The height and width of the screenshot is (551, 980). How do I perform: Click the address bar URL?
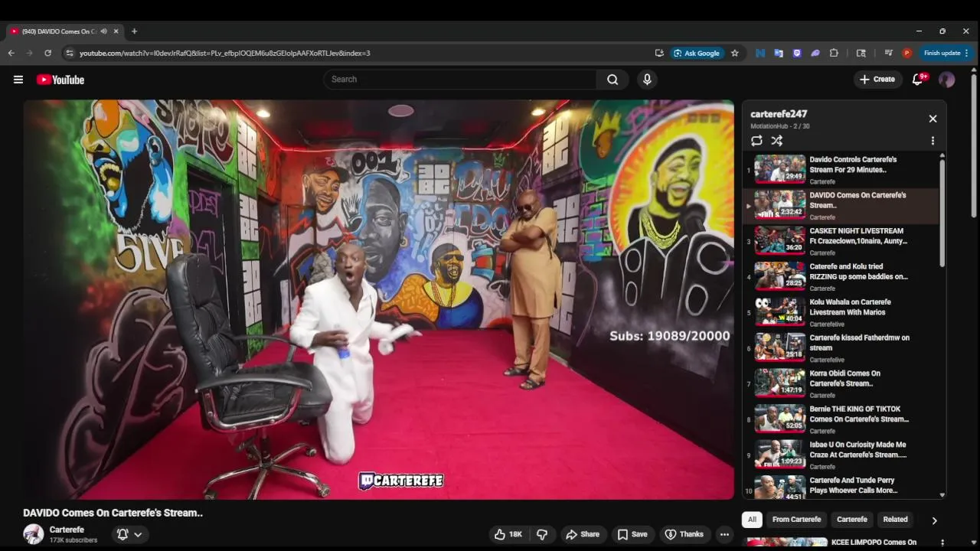tap(224, 53)
